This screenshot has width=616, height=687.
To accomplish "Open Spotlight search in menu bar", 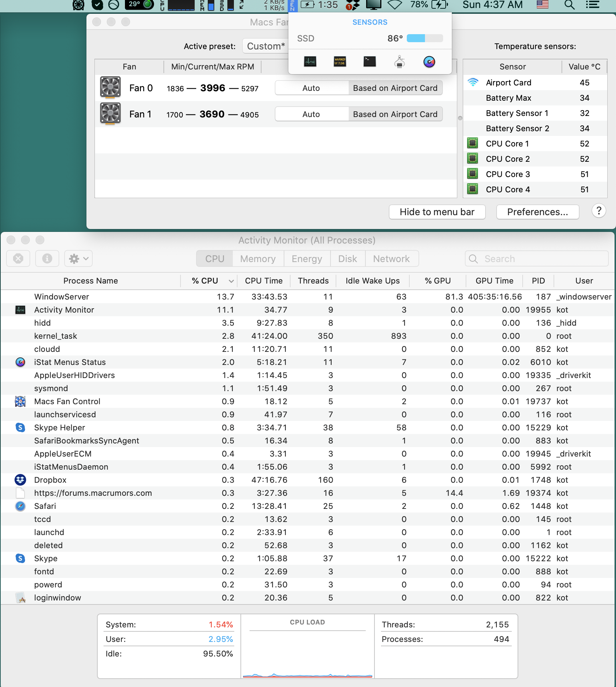I will 569,5.
